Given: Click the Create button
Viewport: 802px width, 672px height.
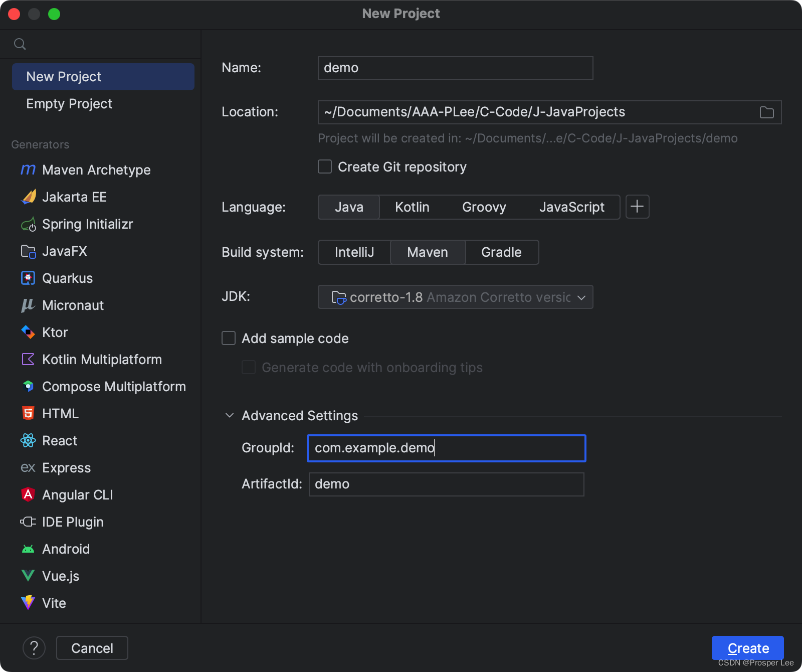Looking at the screenshot, I should [x=748, y=648].
